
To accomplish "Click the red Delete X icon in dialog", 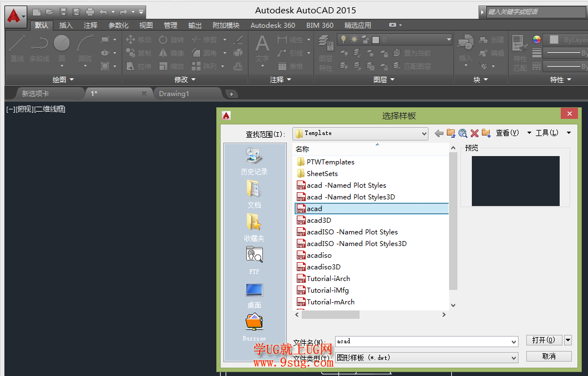I will (x=475, y=133).
